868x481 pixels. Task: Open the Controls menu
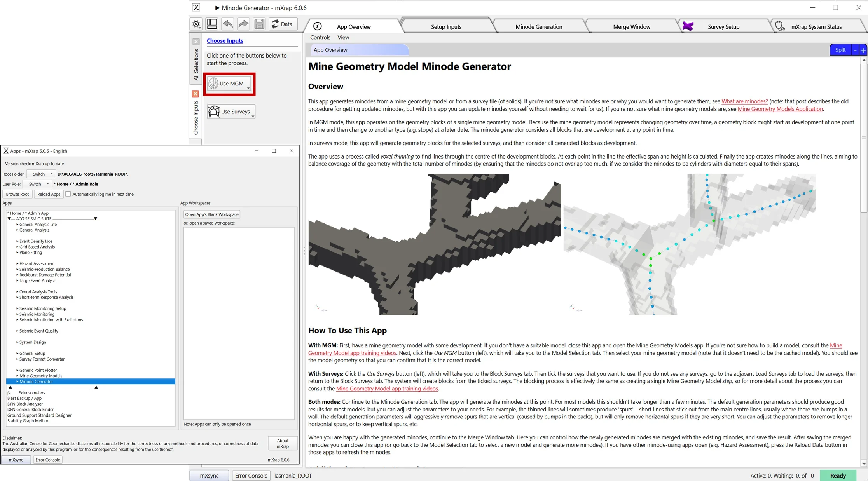click(320, 37)
